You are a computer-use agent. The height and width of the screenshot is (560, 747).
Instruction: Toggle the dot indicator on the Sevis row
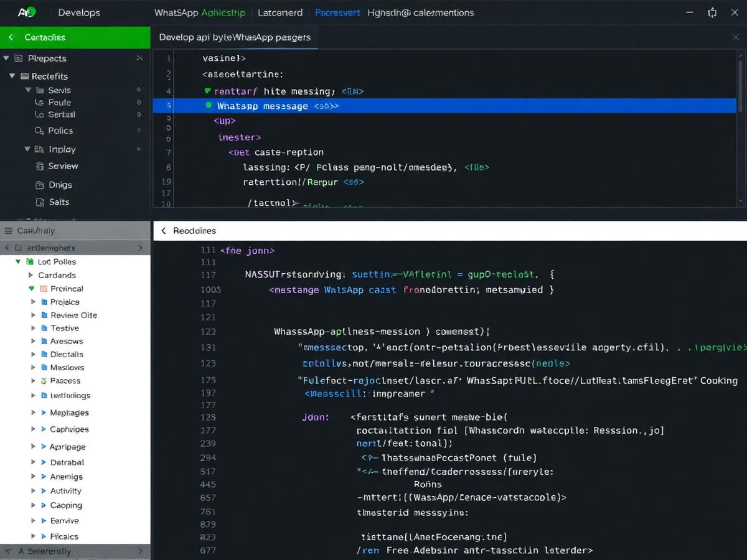point(139,90)
